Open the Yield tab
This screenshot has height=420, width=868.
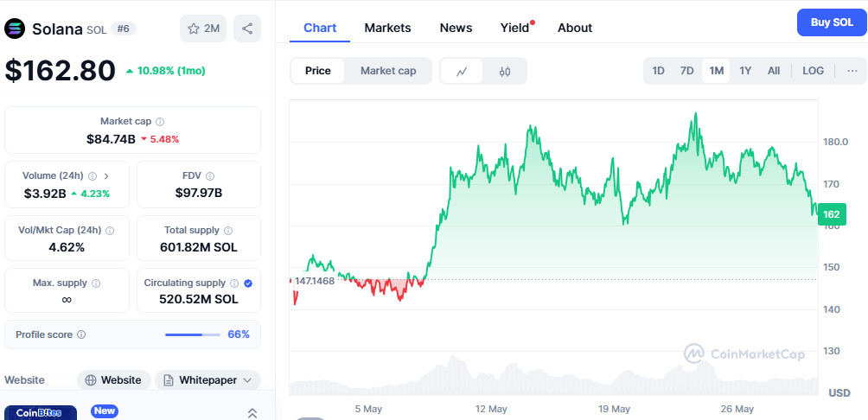(x=514, y=28)
